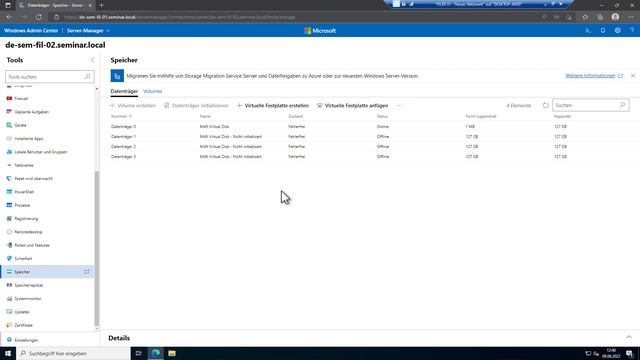Switch to the Volumes tab
The height and width of the screenshot is (360, 640).
[x=153, y=91]
